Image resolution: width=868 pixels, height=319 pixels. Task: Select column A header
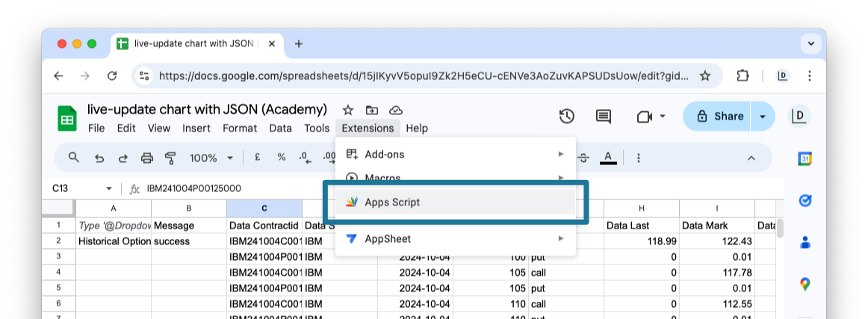pyautogui.click(x=114, y=208)
